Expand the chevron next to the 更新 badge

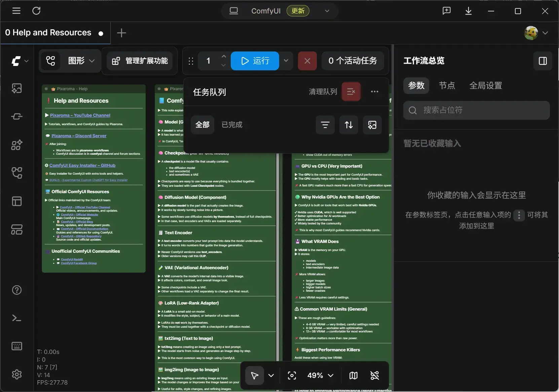[x=327, y=11]
